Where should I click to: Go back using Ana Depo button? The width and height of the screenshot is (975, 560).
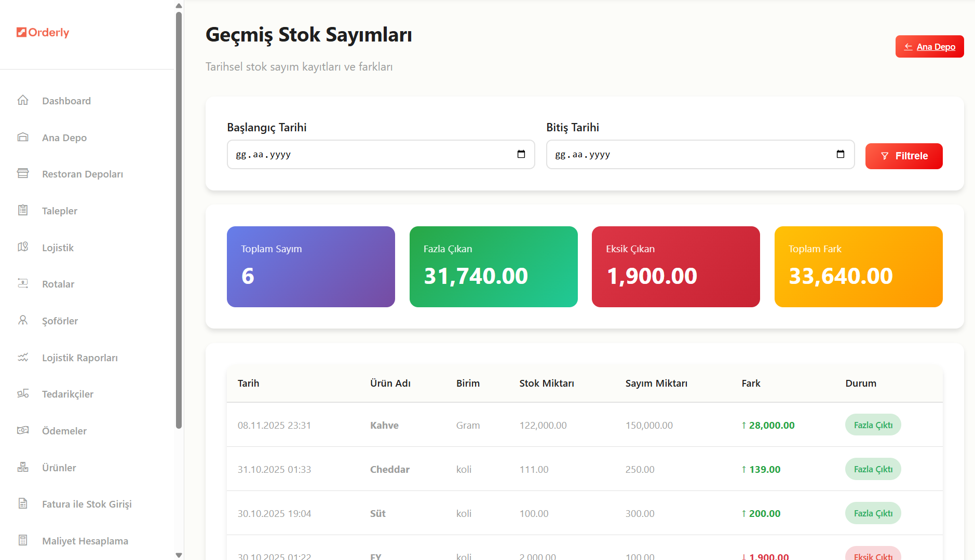pyautogui.click(x=929, y=47)
